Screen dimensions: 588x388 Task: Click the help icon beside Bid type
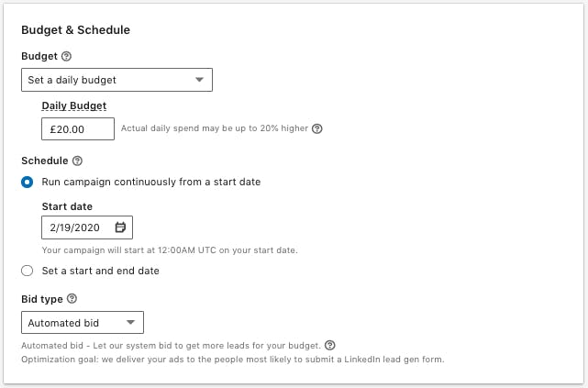(x=72, y=299)
